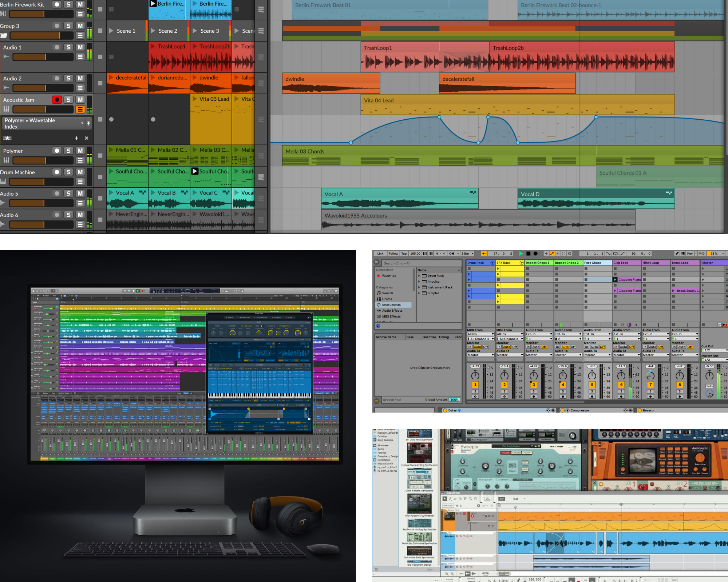
Task: Disarm the Acoustic Jam record button
Action: (x=57, y=100)
